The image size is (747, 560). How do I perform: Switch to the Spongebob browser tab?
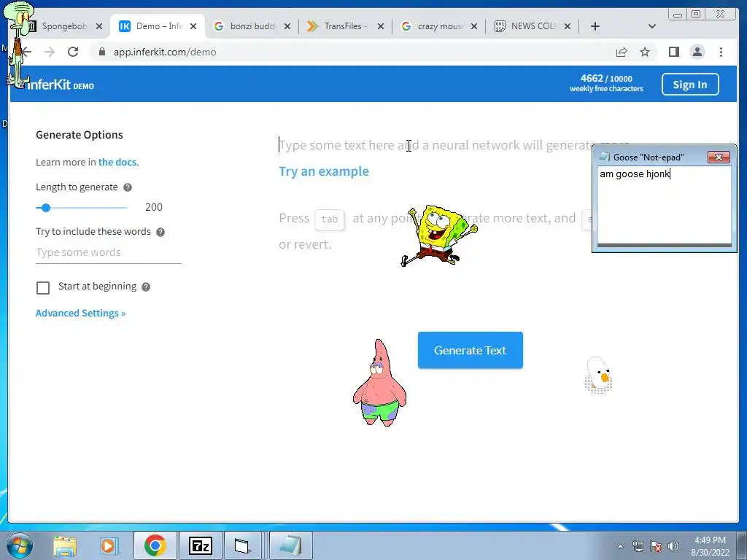64,26
